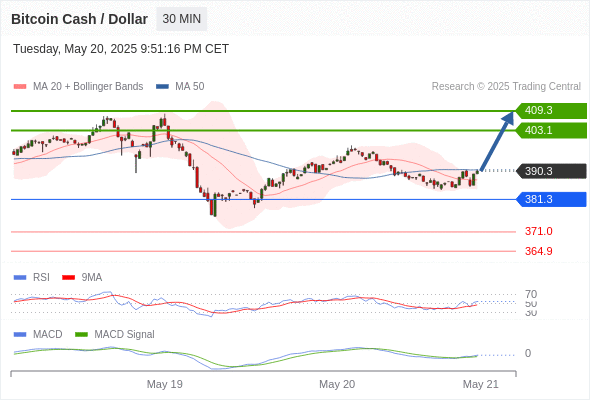Screen dimensions: 590x400
Task: Click the 371.0 support level label
Action: 539,231
